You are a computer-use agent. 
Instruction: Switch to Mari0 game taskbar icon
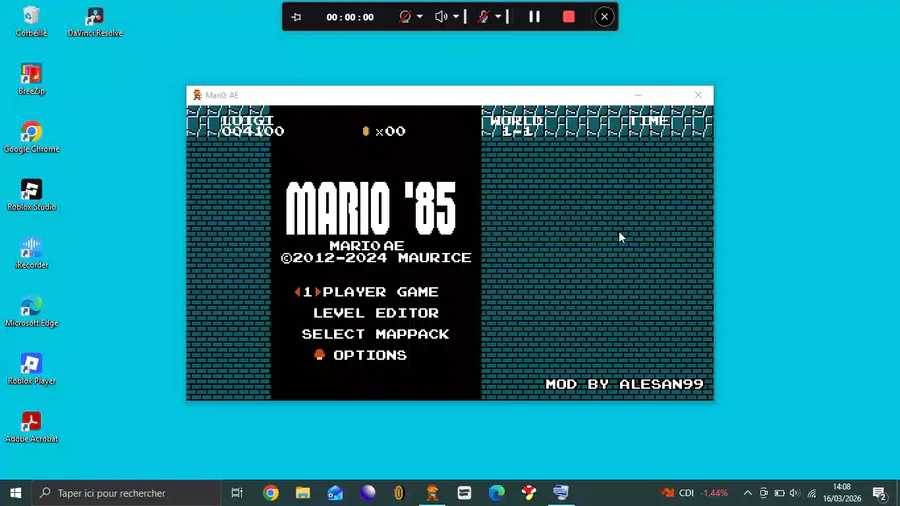pos(432,493)
